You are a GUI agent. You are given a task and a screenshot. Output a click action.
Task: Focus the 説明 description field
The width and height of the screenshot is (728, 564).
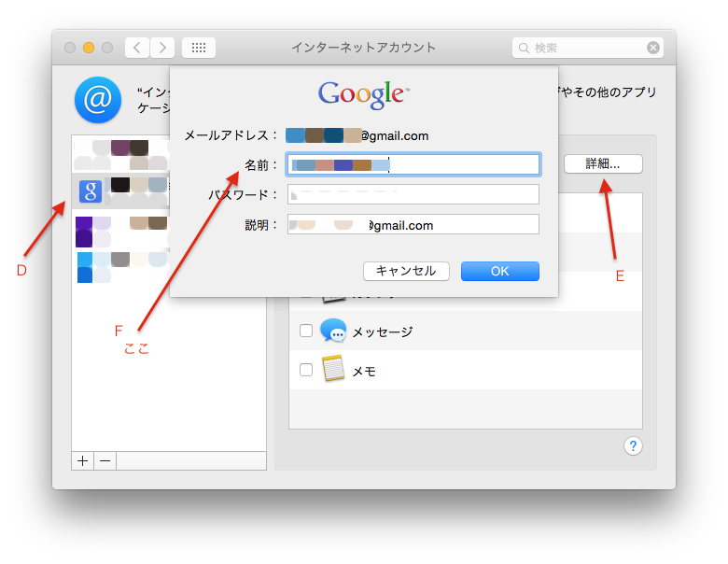(413, 224)
